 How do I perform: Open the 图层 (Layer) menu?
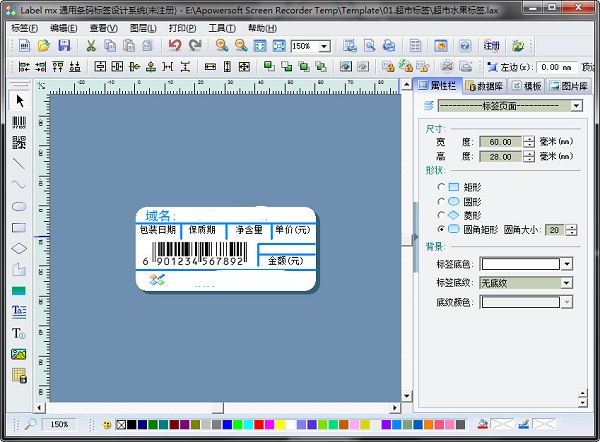tap(142, 28)
